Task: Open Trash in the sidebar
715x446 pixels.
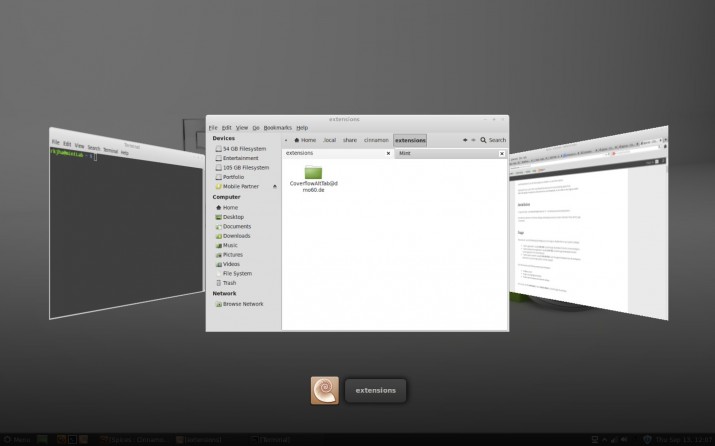Action: coord(229,283)
